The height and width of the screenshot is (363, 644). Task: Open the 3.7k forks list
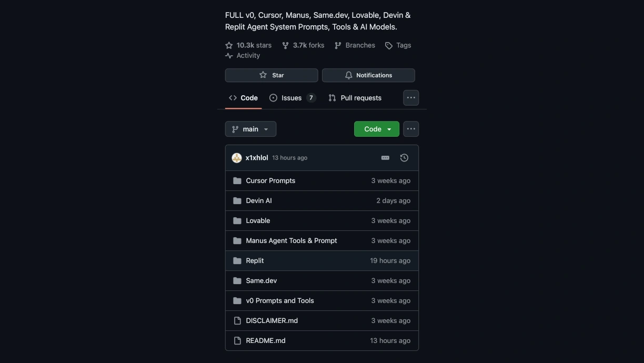pos(303,45)
